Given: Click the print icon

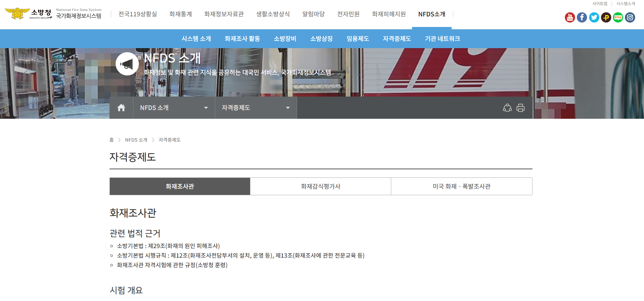Looking at the screenshot, I should tap(521, 108).
